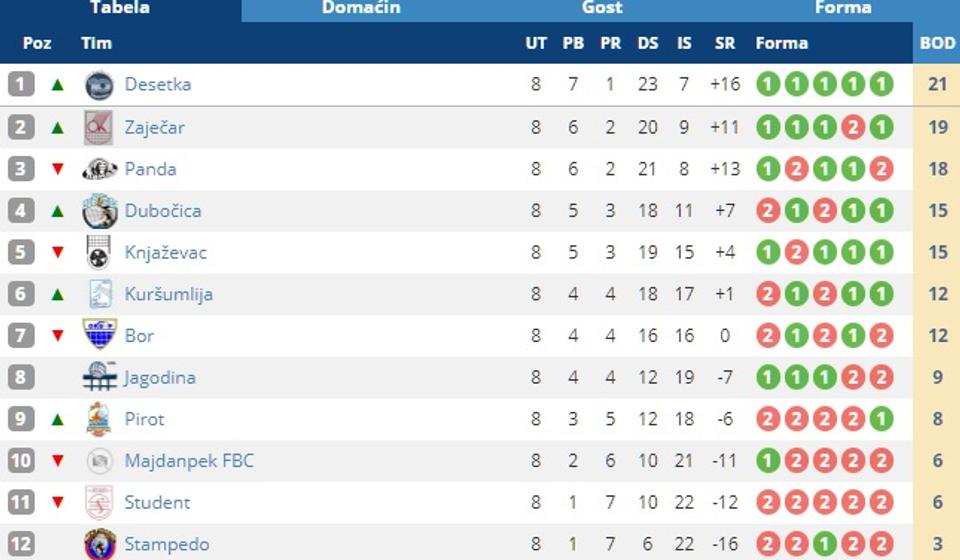
Task: Click the Pirot team logo
Action: [99, 419]
